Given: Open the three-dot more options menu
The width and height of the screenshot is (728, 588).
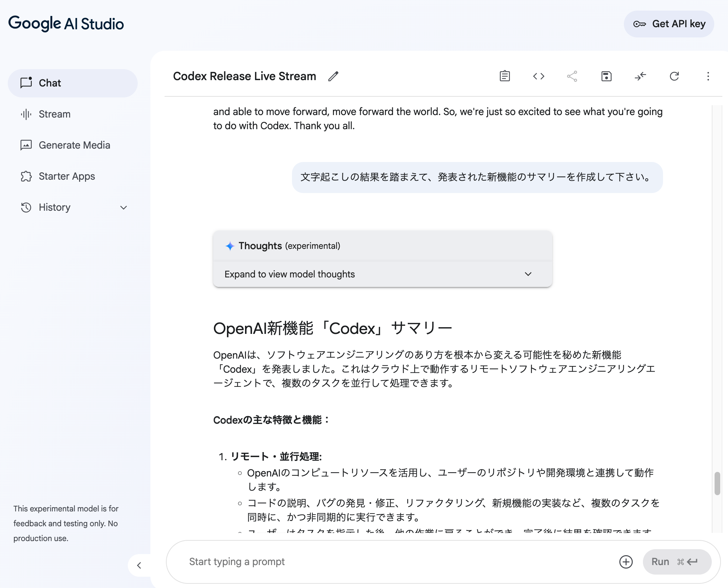Looking at the screenshot, I should [x=708, y=76].
